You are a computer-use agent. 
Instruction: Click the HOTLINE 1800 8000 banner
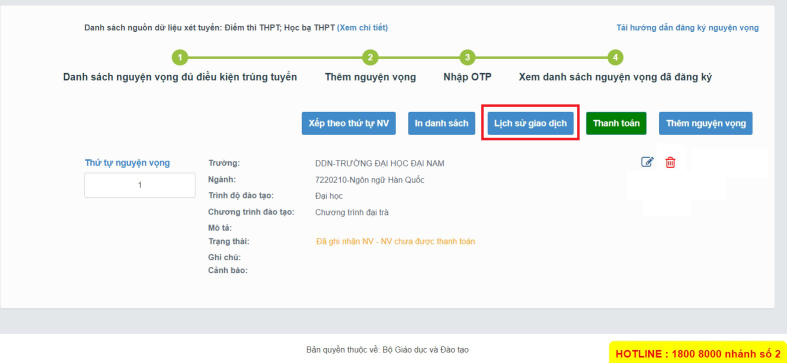tap(698, 353)
